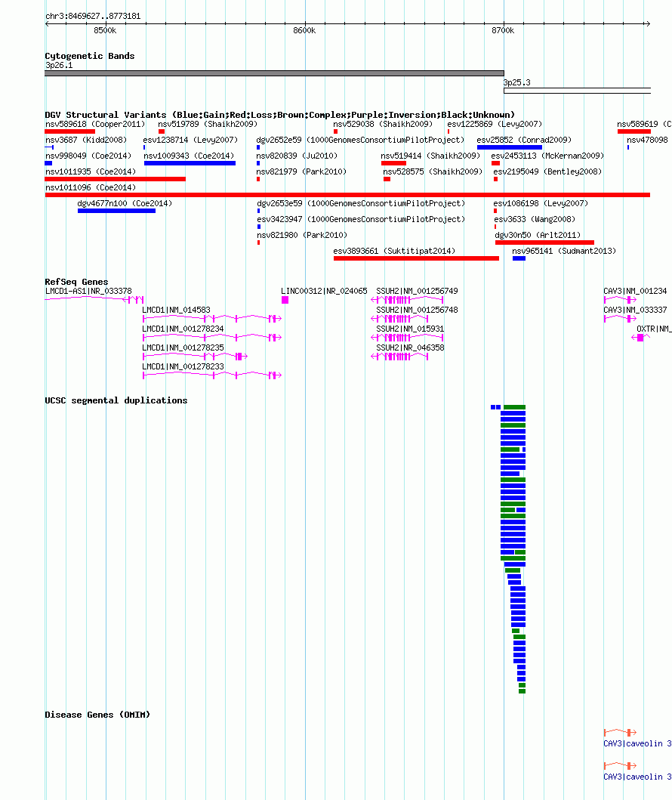Select esv1238714 (Levy2007) variant label
The width and height of the screenshot is (672, 800).
tap(190, 140)
